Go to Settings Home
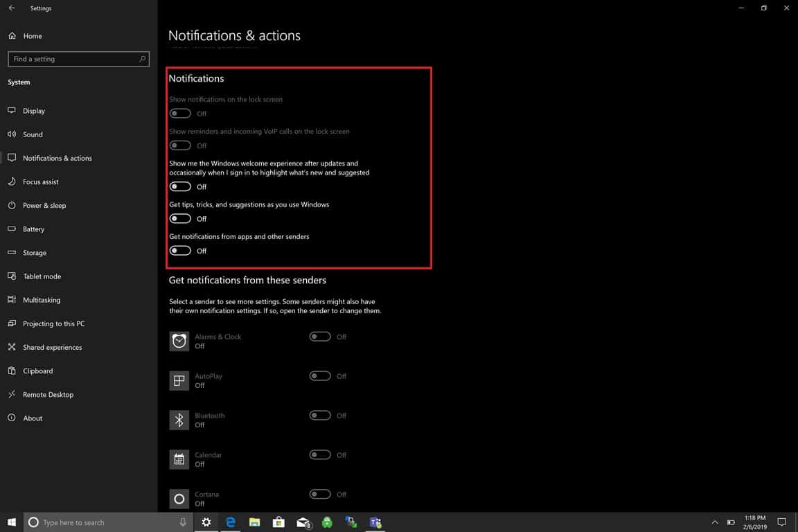The width and height of the screenshot is (798, 532). [32, 36]
